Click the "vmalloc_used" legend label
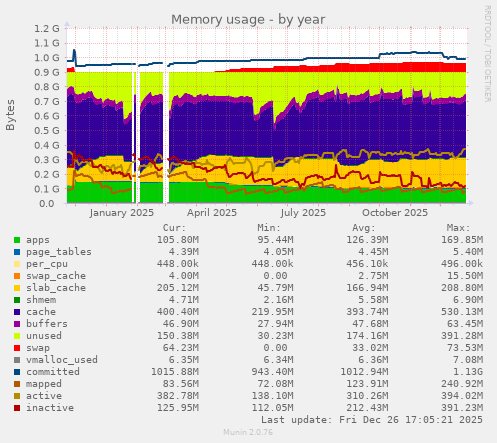 (62, 360)
